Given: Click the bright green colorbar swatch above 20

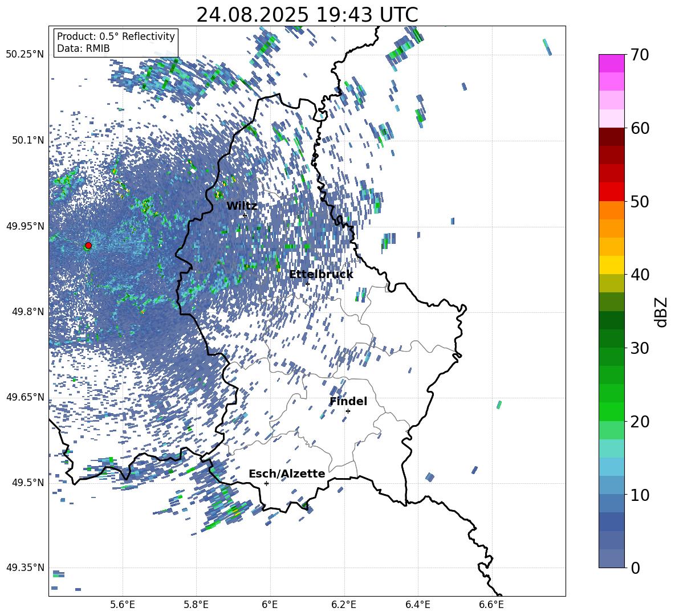Looking at the screenshot, I should [x=611, y=411].
